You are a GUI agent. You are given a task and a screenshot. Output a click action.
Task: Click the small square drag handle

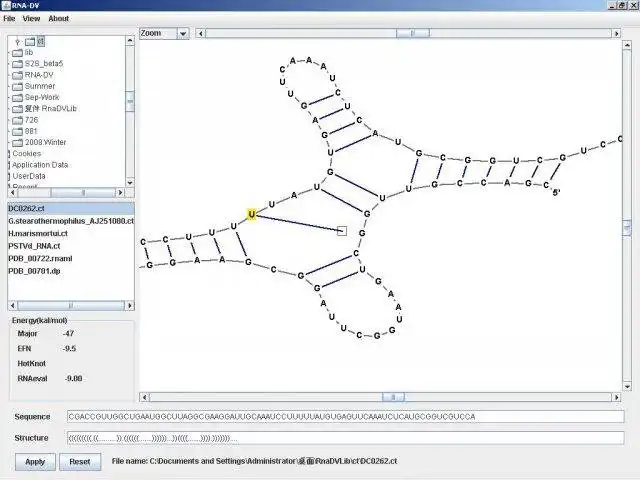point(342,231)
